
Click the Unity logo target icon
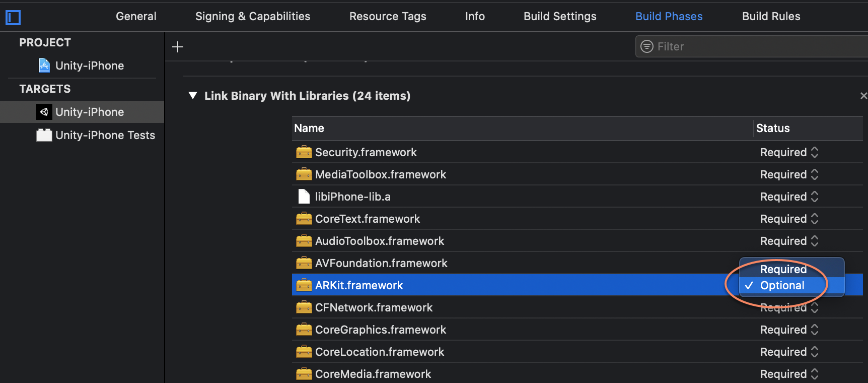(x=44, y=112)
